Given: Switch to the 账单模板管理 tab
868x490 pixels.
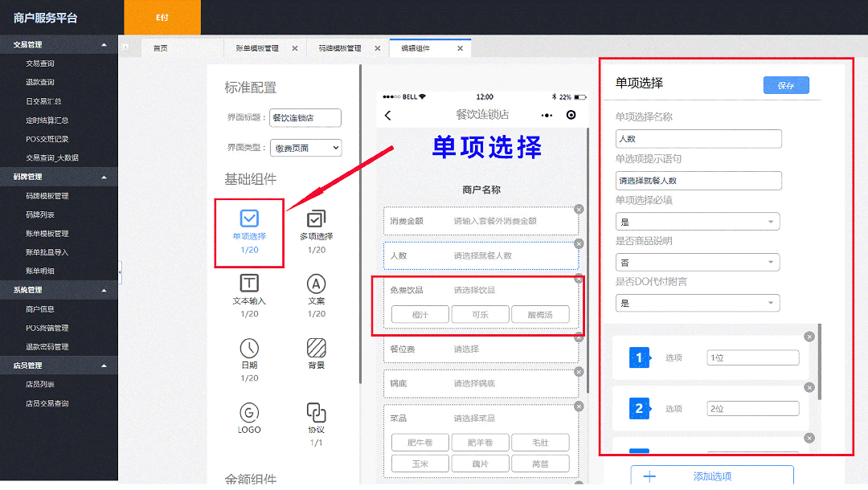Looking at the screenshot, I should coord(257,48).
